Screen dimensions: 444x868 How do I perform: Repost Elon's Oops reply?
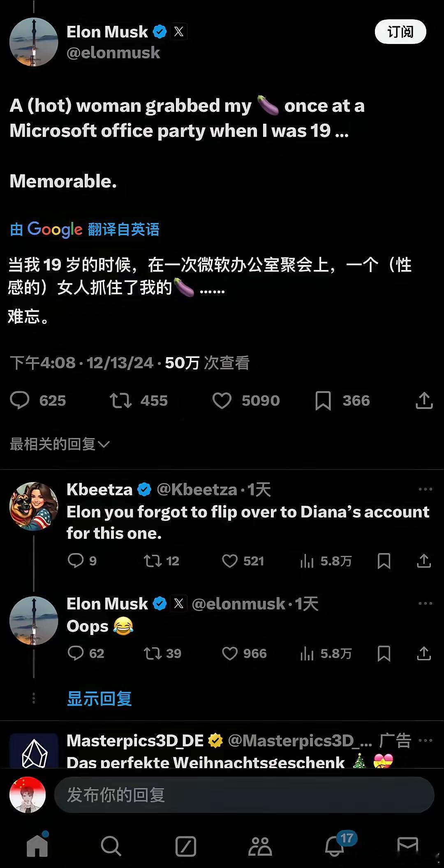click(153, 653)
